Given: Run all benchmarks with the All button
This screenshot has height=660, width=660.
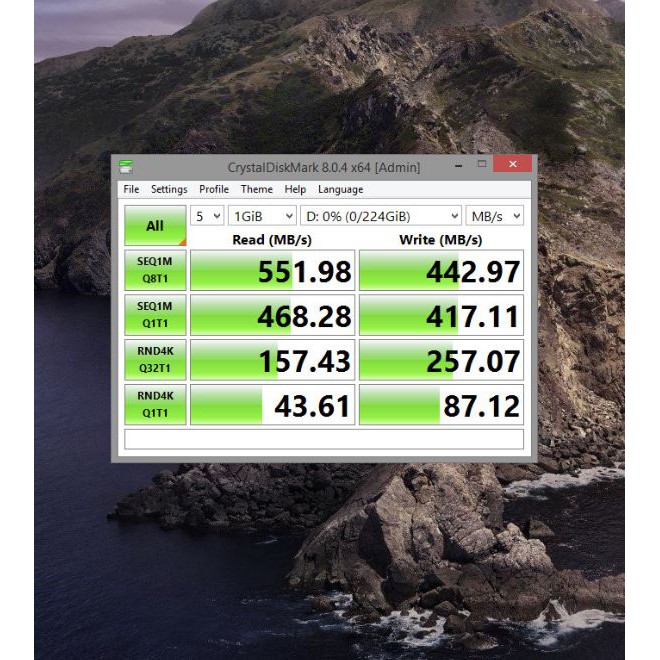Looking at the screenshot, I should click(155, 226).
